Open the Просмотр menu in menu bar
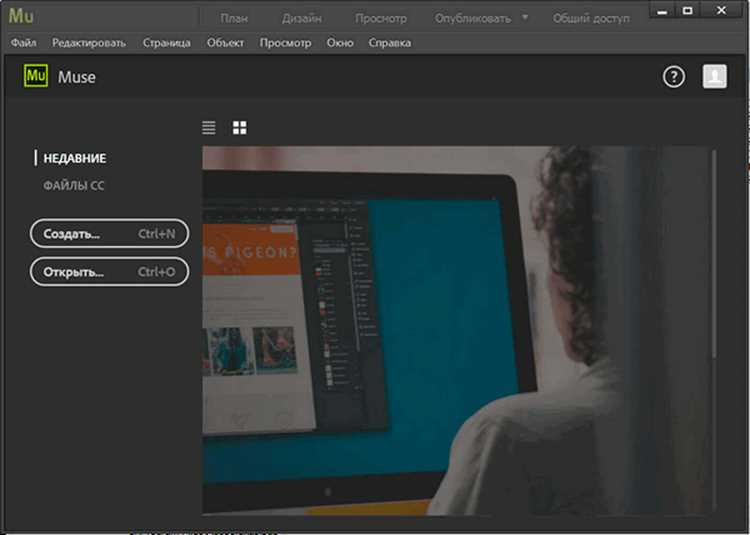This screenshot has height=535, width=750. pos(285,43)
